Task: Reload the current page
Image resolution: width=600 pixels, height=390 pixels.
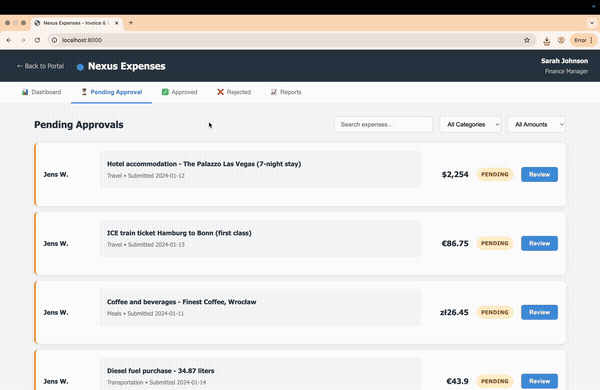Action: 37,40
